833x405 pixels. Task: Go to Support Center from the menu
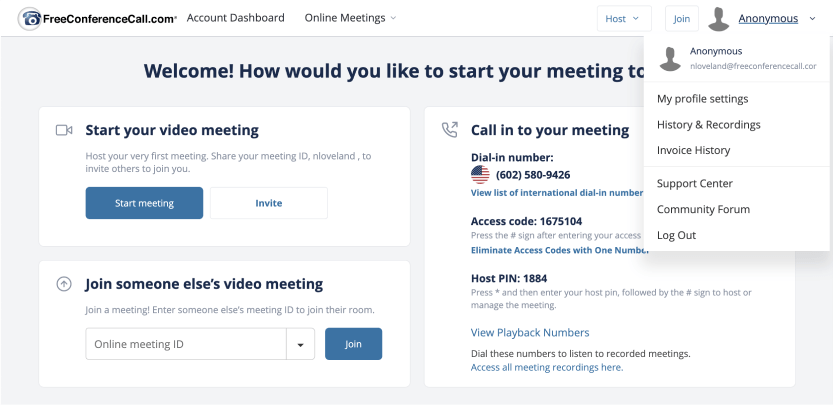pyautogui.click(x=695, y=183)
